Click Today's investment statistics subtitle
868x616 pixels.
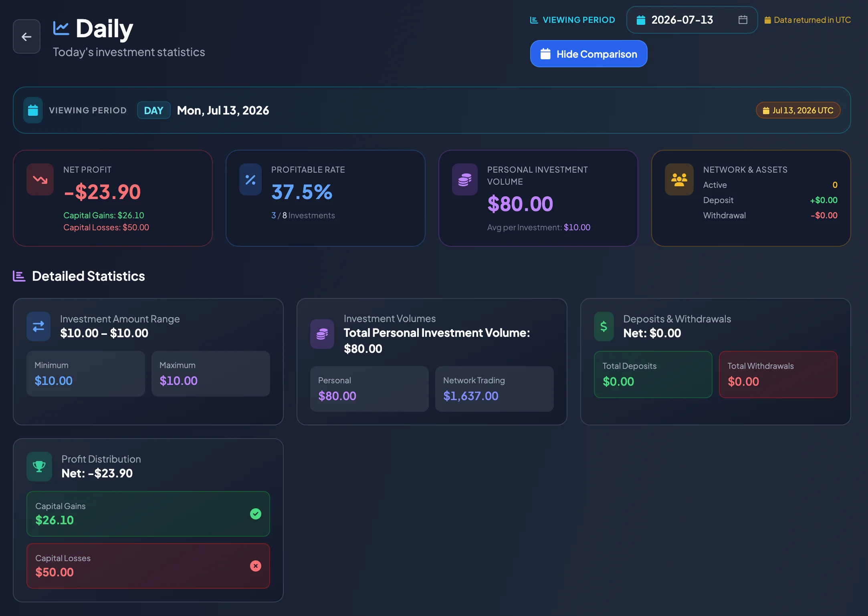pos(129,52)
